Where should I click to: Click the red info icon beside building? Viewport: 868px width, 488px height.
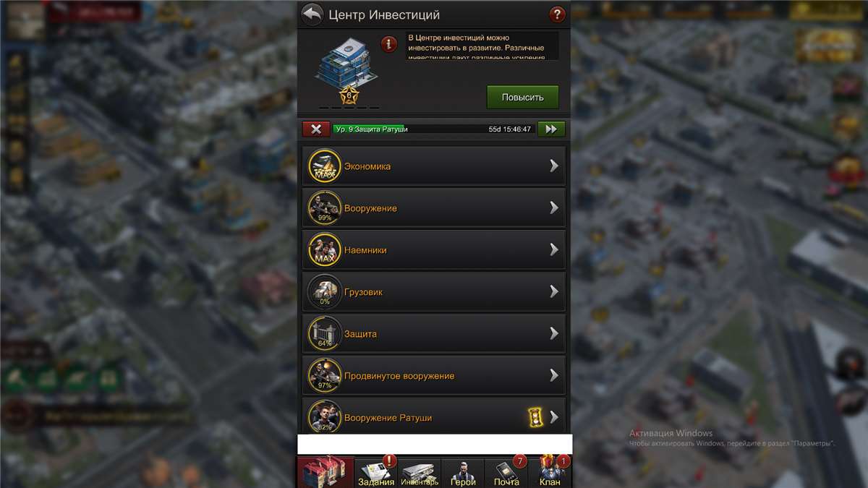click(x=389, y=44)
